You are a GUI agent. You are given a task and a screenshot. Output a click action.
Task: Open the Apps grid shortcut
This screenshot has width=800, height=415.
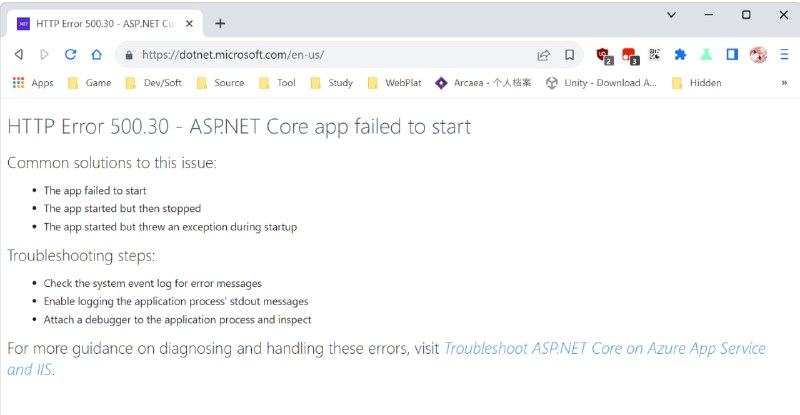[x=33, y=83]
